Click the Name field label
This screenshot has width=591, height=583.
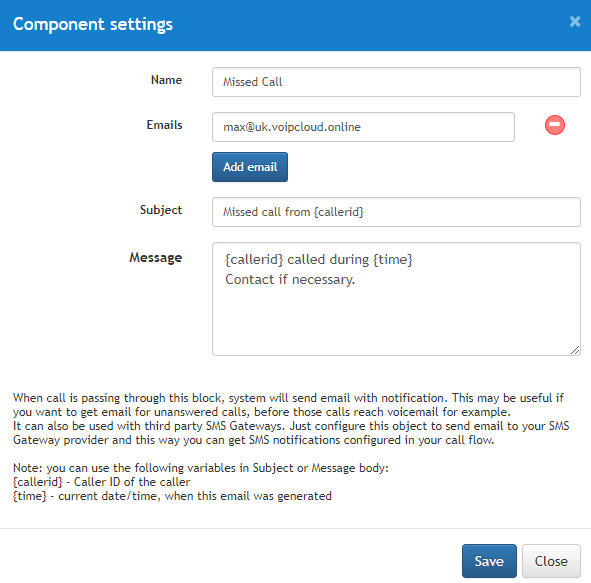coord(166,80)
